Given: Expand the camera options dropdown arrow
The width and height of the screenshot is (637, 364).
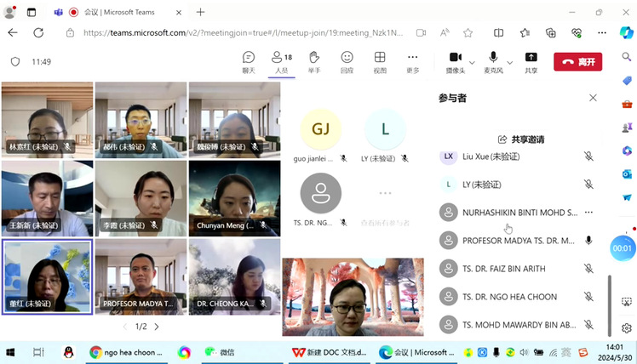Looking at the screenshot, I should (x=473, y=61).
